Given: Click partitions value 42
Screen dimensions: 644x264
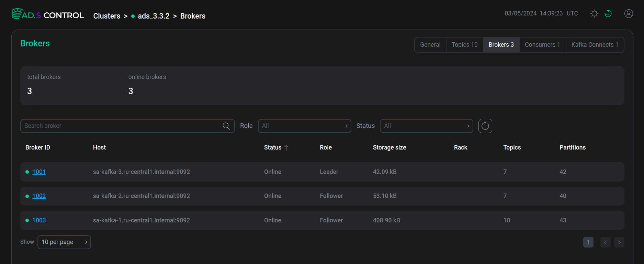Looking at the screenshot, I should click(563, 172).
